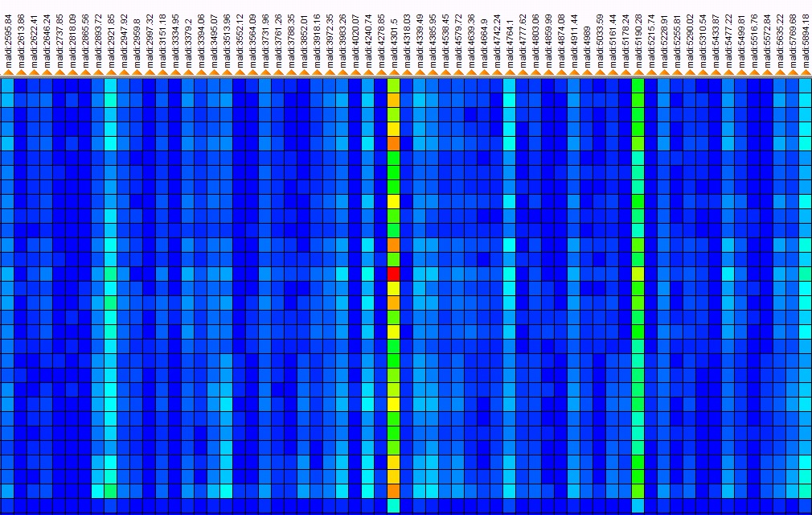Click the maldi:3379.2 column label
Image resolution: width=812 pixels, height=515 pixels.
point(188,43)
